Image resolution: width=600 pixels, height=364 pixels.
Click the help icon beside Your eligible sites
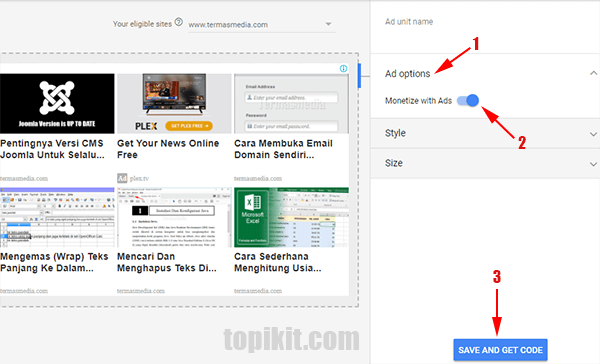(x=179, y=22)
